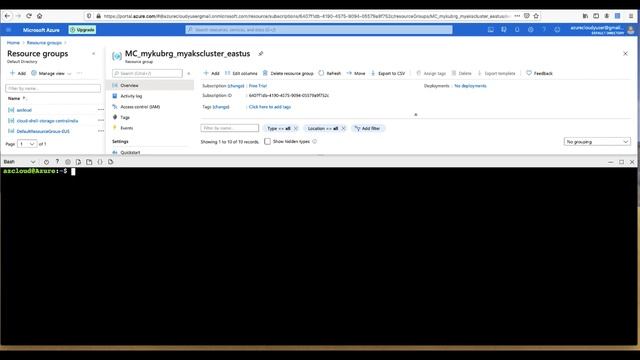Launch Cloud Shell from the Azure header
This screenshot has width=640, height=360.
pos(491,30)
